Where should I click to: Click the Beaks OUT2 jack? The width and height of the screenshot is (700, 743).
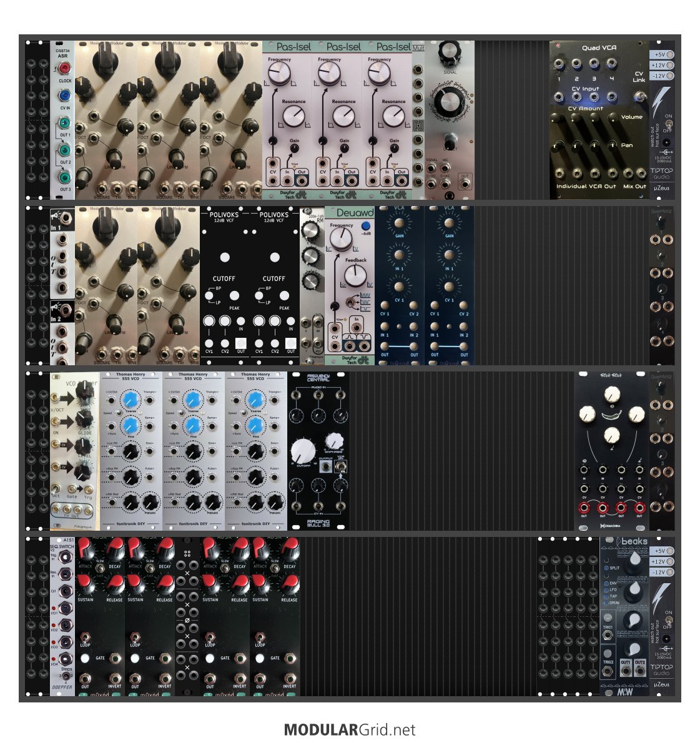click(640, 671)
